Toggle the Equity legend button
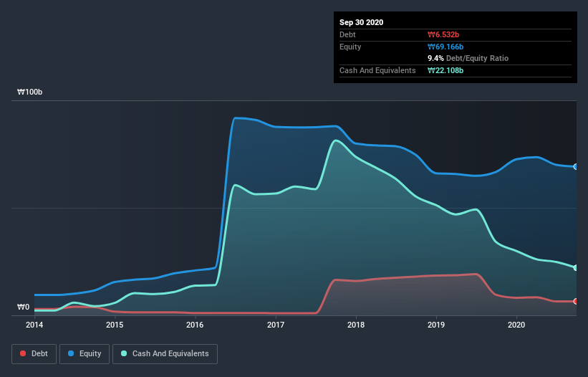588x377 pixels. click(x=85, y=354)
